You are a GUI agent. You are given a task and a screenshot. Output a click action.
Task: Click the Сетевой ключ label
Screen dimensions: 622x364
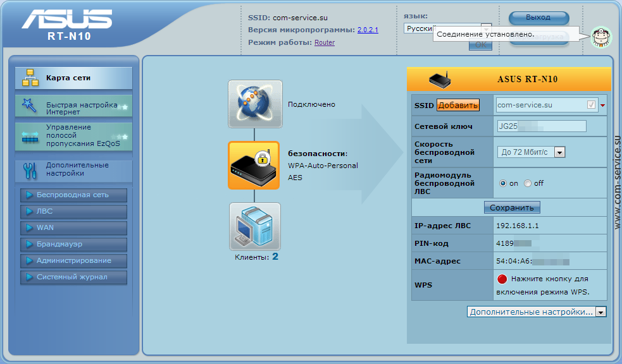tap(443, 126)
